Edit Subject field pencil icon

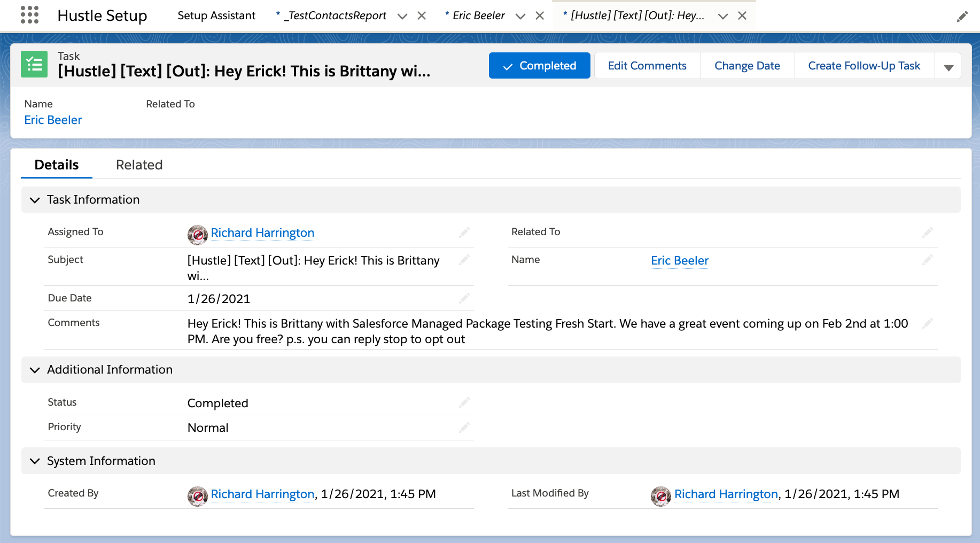464,260
